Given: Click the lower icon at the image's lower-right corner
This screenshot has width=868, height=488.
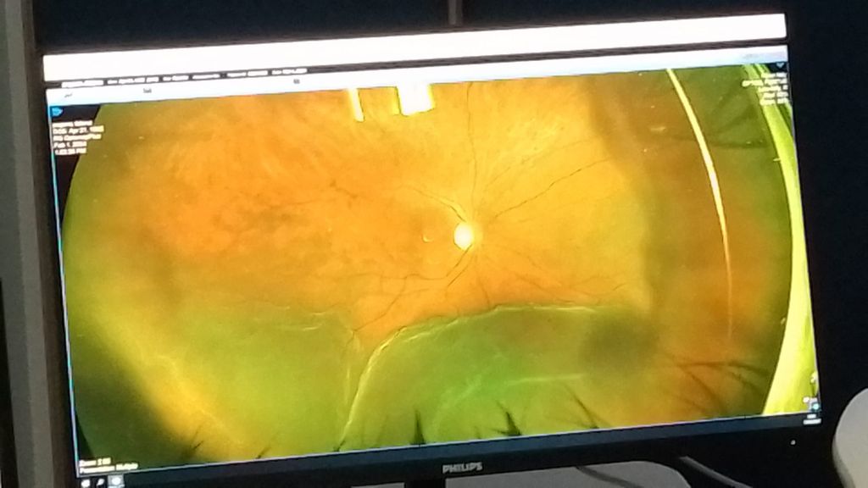Looking at the screenshot, I should [815, 408].
